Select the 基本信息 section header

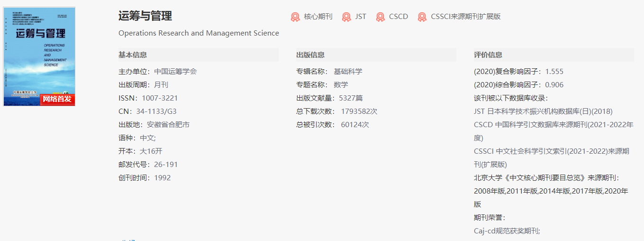tap(199, 55)
